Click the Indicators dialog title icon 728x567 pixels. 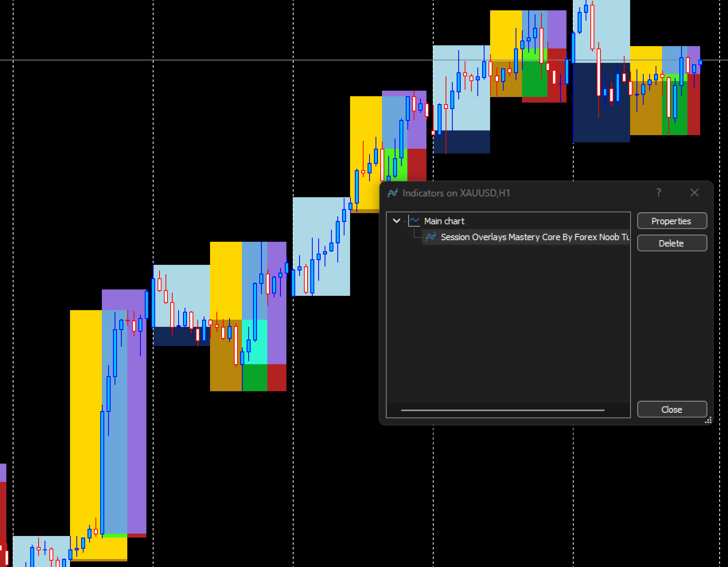tap(393, 193)
